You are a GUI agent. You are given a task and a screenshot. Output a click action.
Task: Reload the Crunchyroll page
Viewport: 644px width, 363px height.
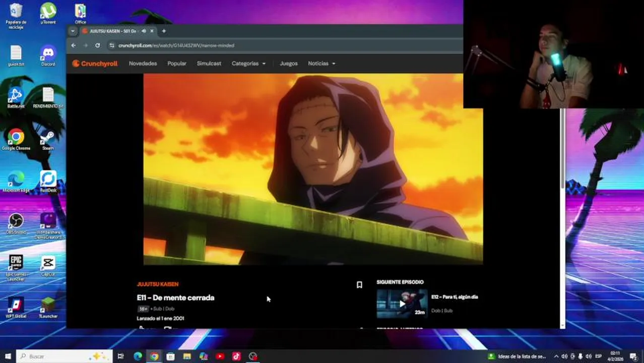click(97, 45)
